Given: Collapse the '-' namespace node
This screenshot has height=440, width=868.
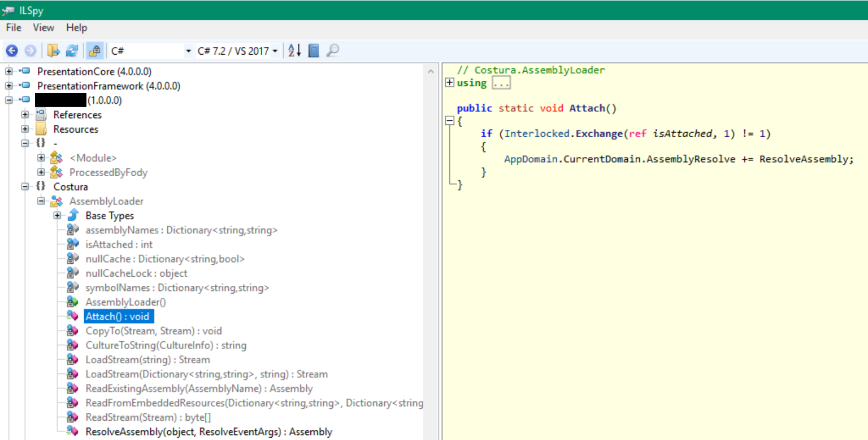Looking at the screenshot, I should (25, 143).
